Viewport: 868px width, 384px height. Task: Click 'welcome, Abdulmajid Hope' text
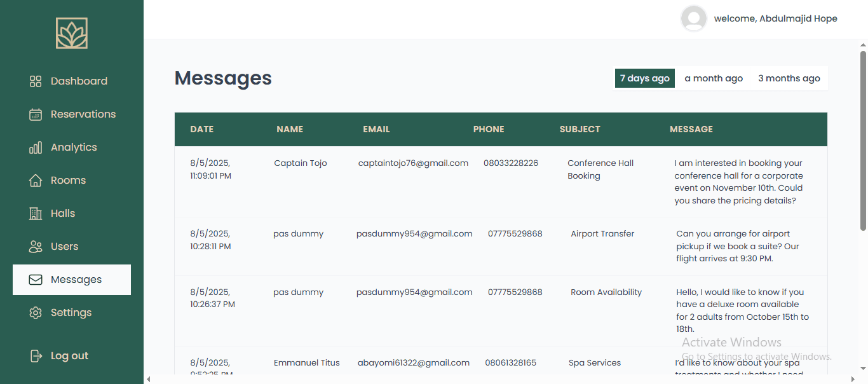775,18
